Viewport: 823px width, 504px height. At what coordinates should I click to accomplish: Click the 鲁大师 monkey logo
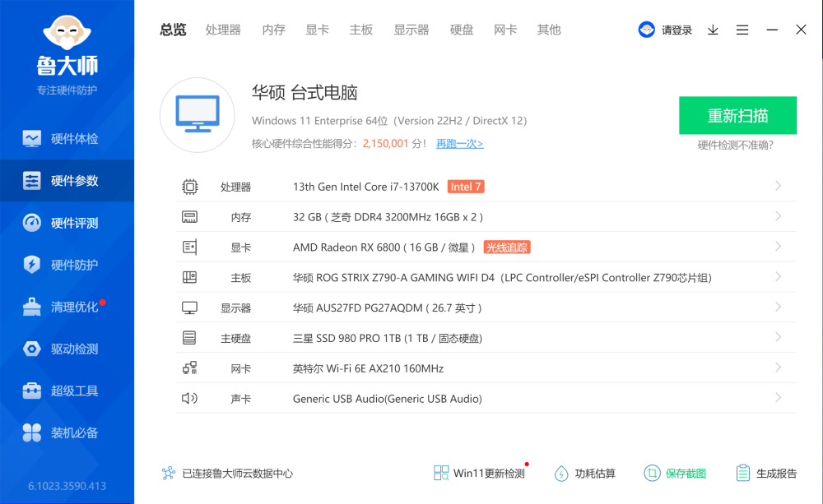pyautogui.click(x=67, y=33)
